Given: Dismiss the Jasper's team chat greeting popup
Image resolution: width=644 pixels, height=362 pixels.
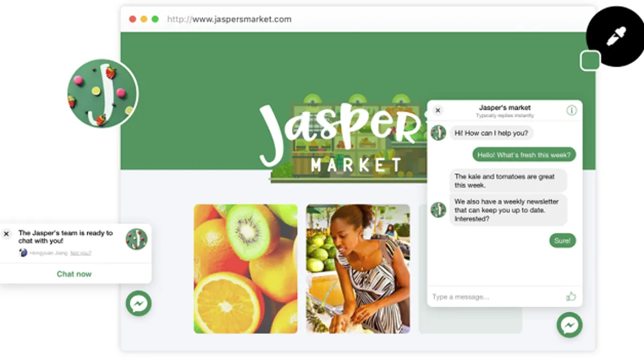Looking at the screenshot, I should pyautogui.click(x=6, y=234).
